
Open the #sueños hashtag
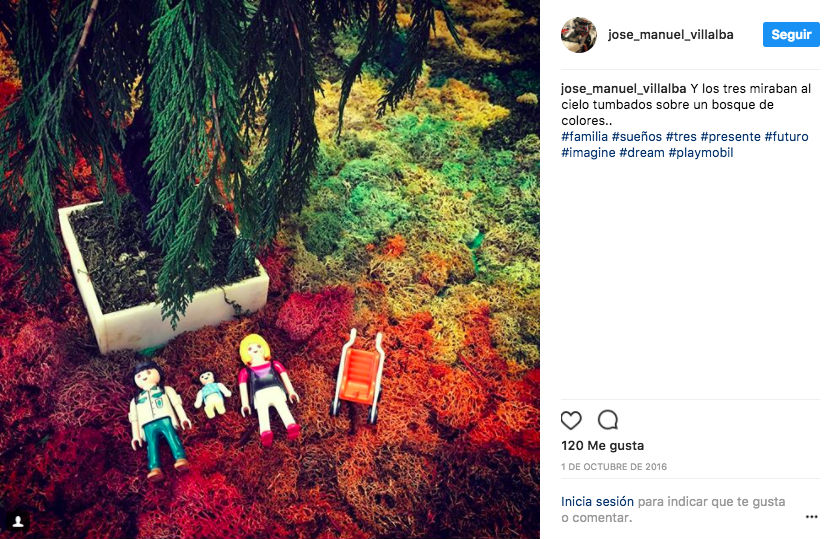coord(636,137)
